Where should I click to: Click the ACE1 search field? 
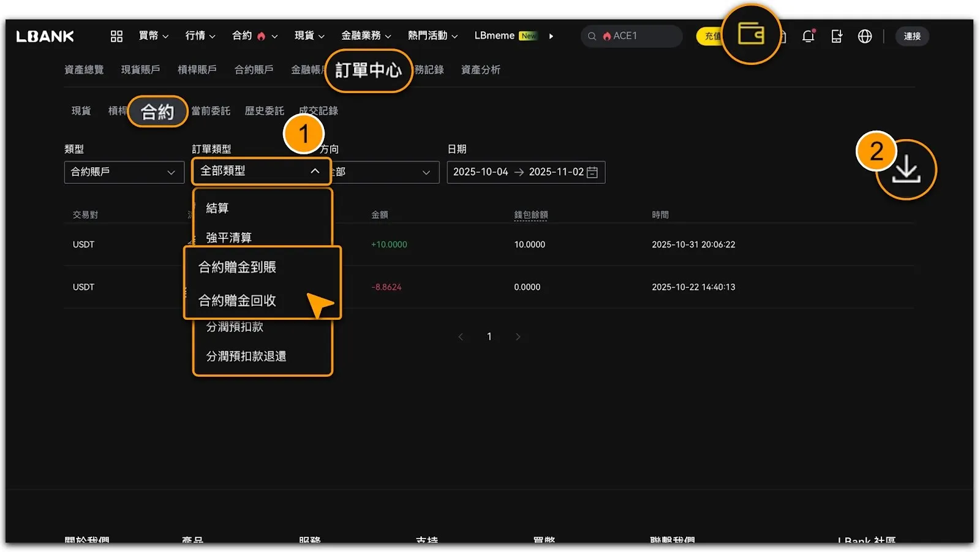[637, 36]
